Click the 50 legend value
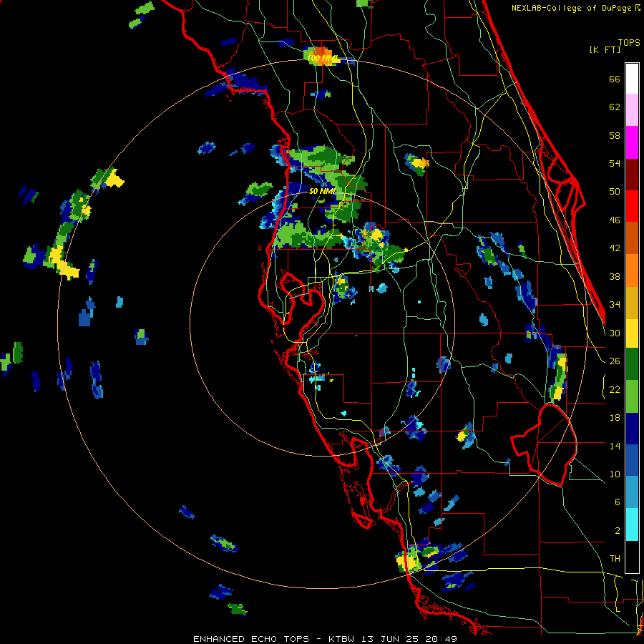This screenshot has height=644, width=644. click(615, 192)
